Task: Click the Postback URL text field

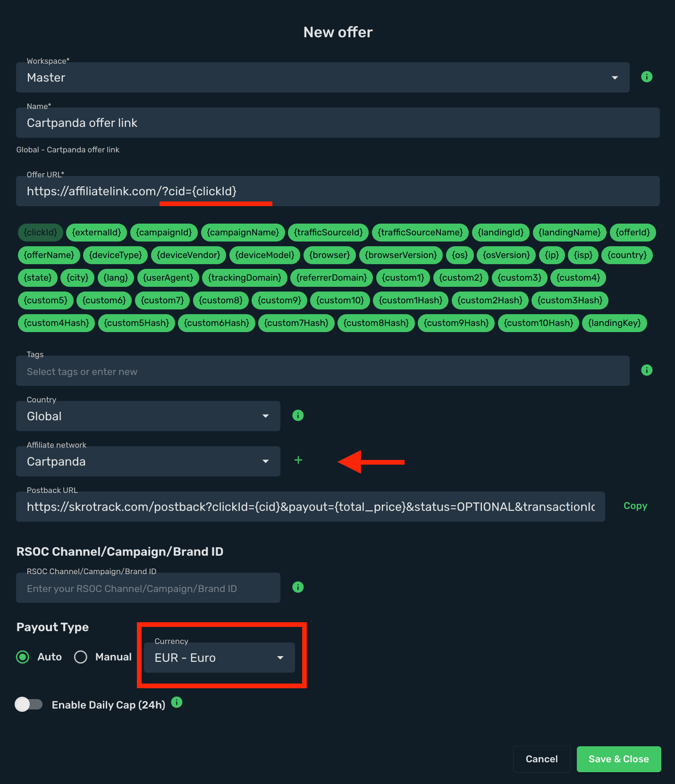Action: tap(311, 507)
